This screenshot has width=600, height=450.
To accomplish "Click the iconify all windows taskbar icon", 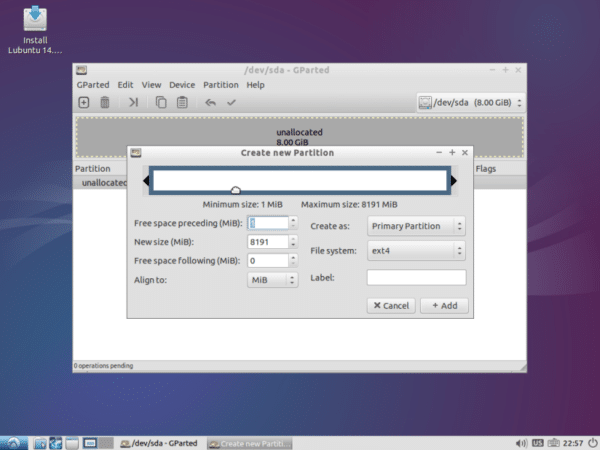I will coord(72,443).
